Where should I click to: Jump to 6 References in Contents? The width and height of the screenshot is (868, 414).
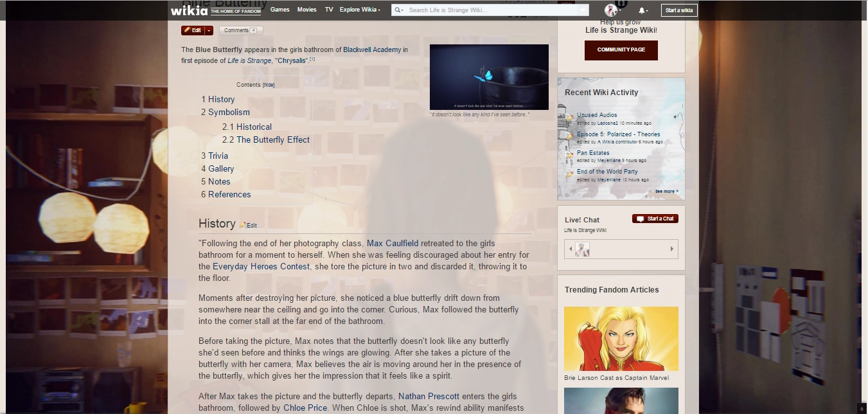click(226, 195)
